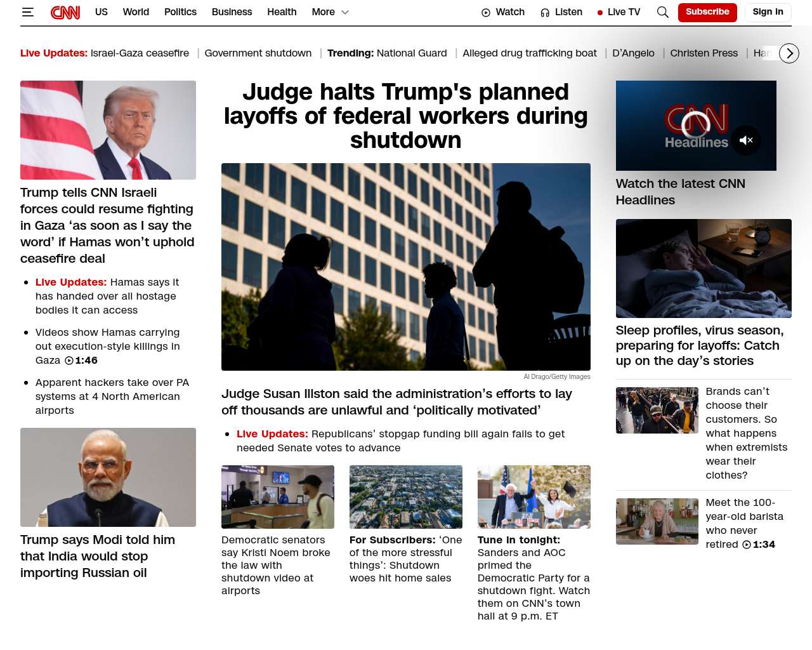Open Israel-Gaza ceasefire live updates
This screenshot has height=650, width=812.
click(x=140, y=53)
